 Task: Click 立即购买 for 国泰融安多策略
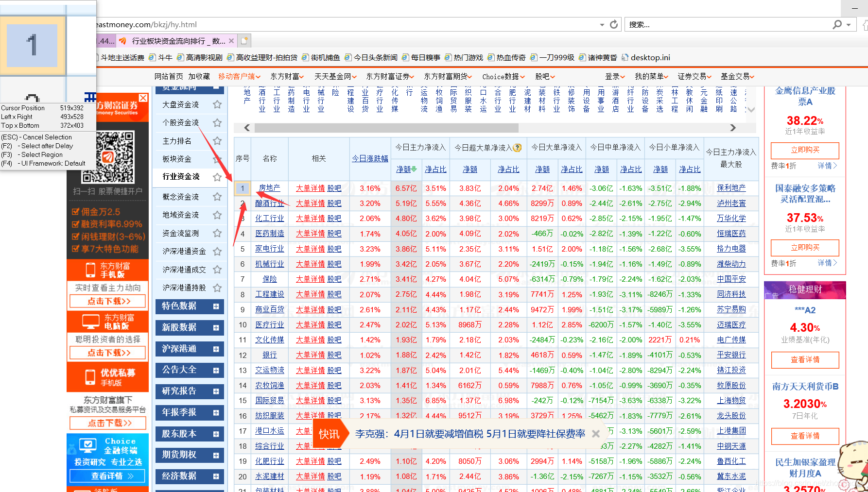[805, 247]
